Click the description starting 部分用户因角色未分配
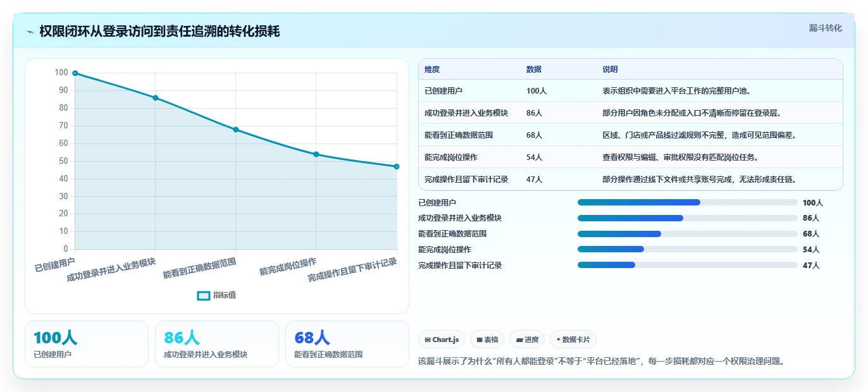Image resolution: width=868 pixels, height=392 pixels. 691,113
